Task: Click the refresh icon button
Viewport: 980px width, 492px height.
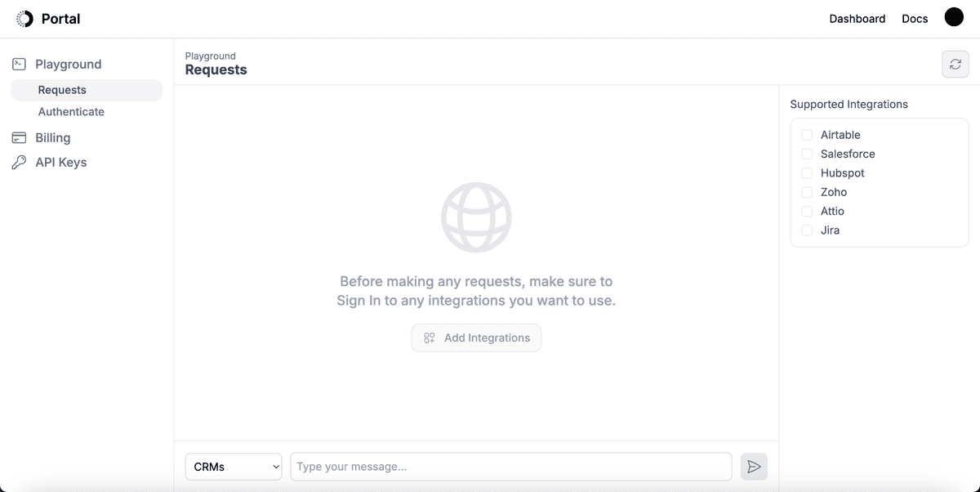Action: coord(955,65)
